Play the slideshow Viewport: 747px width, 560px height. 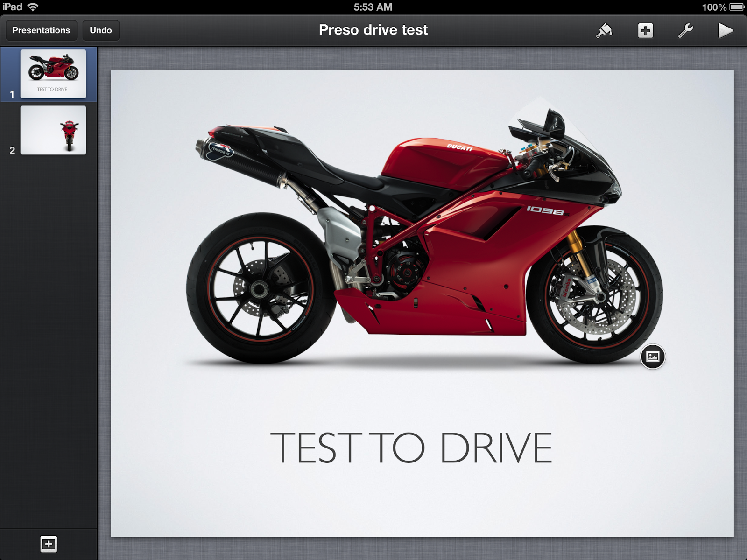click(x=725, y=30)
